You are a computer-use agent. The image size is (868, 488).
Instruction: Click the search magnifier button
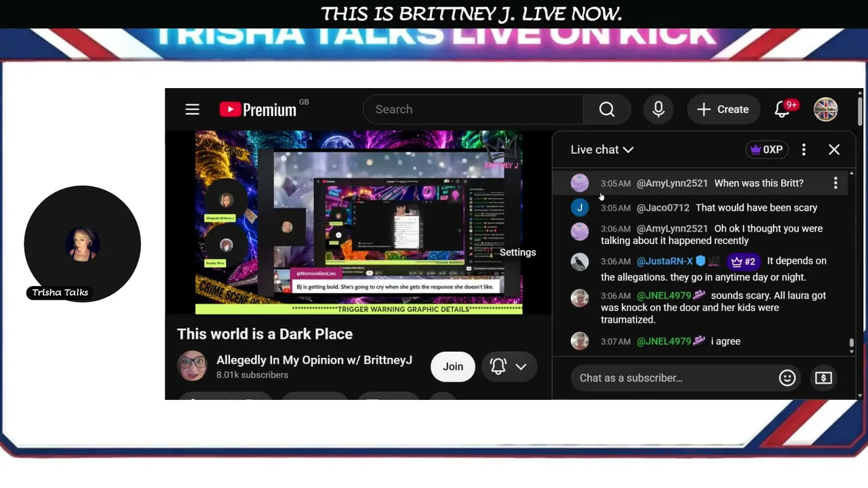point(607,109)
